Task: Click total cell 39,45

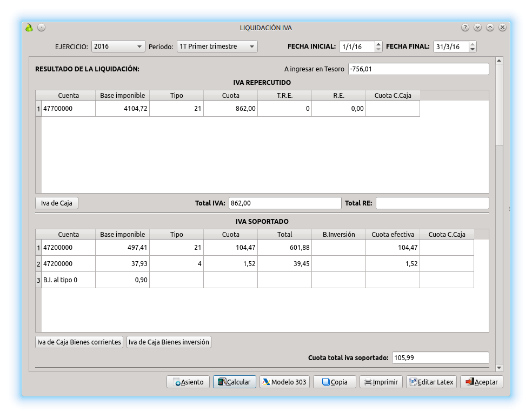Action: (285, 264)
